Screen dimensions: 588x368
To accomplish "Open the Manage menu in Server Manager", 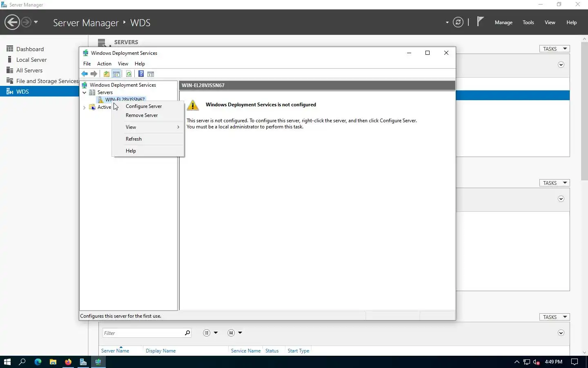I will click(503, 22).
